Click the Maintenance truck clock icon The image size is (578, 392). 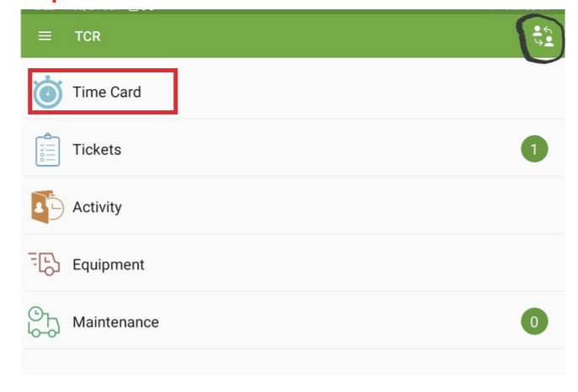click(44, 321)
